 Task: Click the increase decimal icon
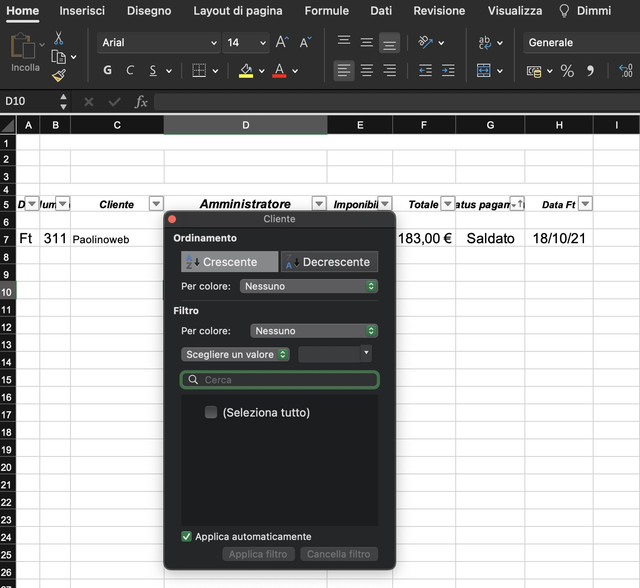pyautogui.click(x=626, y=71)
